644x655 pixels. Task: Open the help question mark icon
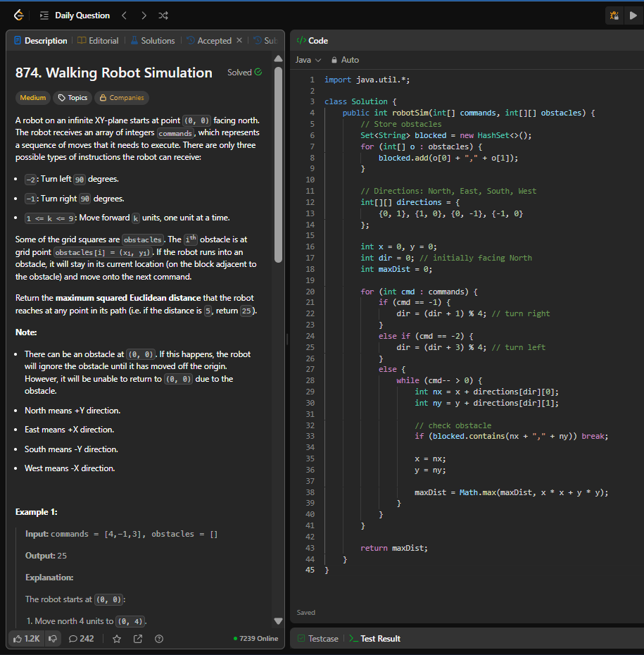159,639
